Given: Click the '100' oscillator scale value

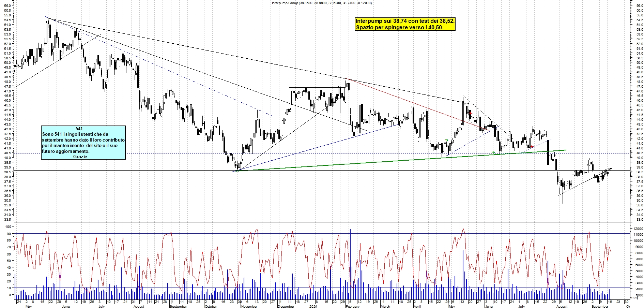Looking at the screenshot, I should coord(8,227).
